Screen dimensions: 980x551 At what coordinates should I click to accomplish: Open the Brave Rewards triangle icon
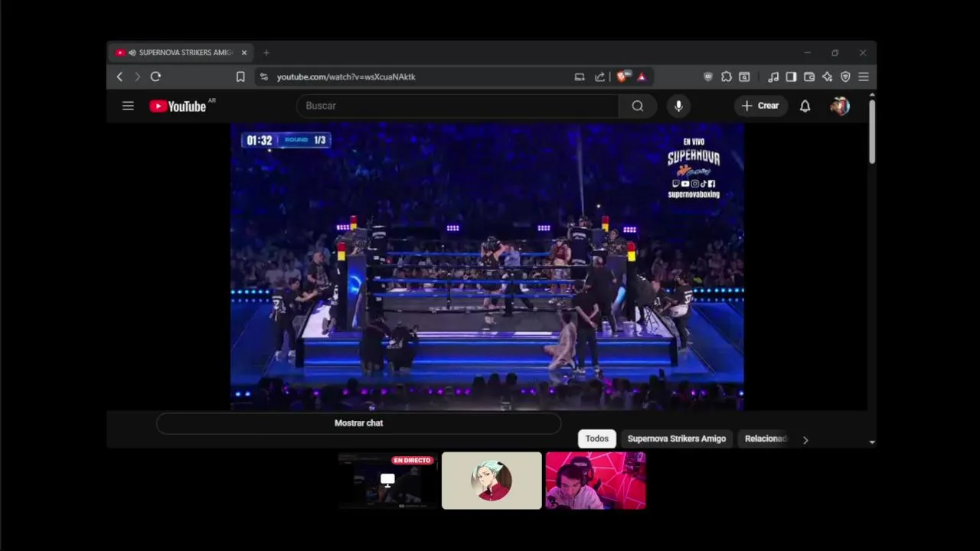pos(642,77)
